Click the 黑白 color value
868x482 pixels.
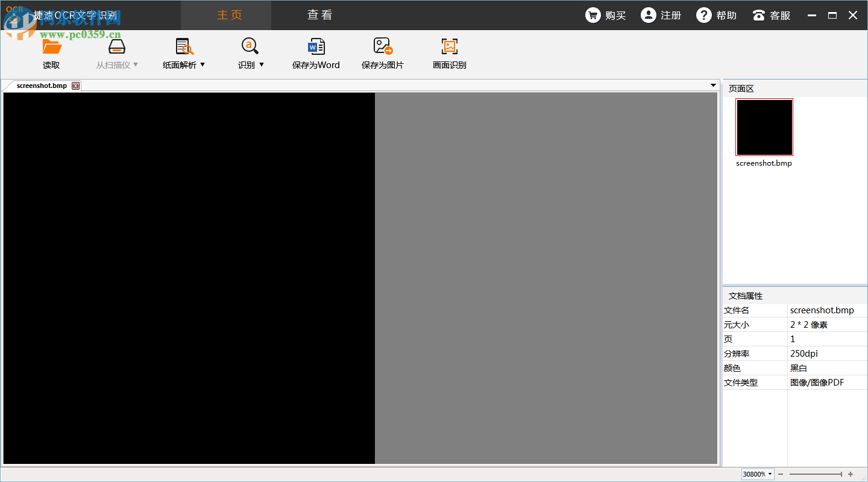(799, 368)
